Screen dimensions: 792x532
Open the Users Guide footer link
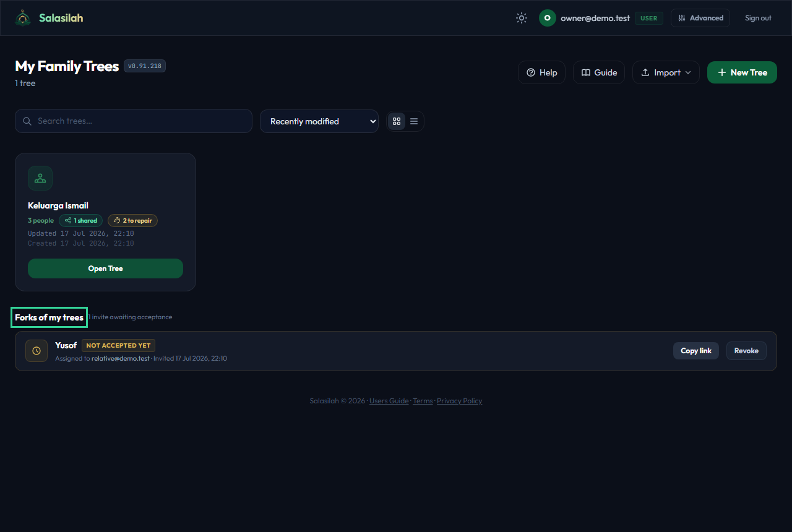(x=389, y=401)
